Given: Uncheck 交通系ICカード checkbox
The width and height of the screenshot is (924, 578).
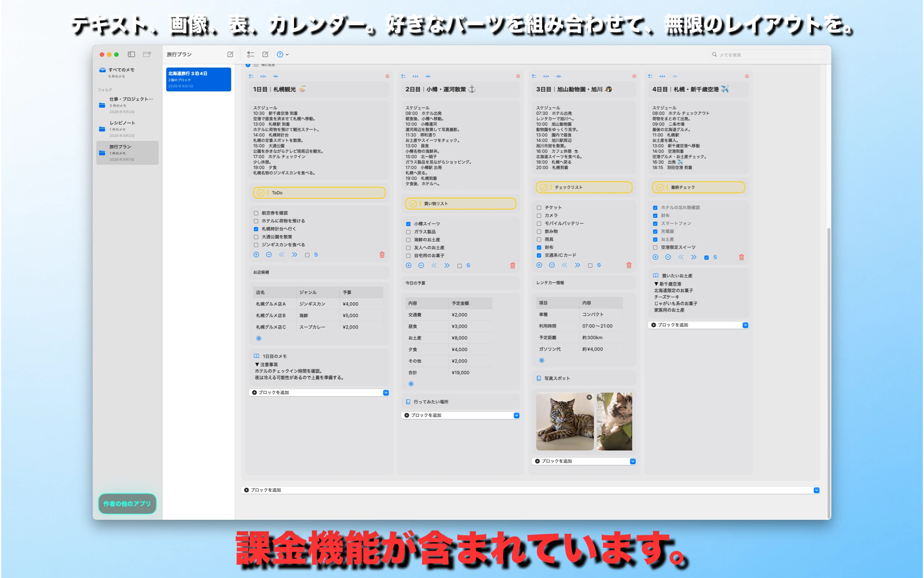Looking at the screenshot, I should [539, 255].
